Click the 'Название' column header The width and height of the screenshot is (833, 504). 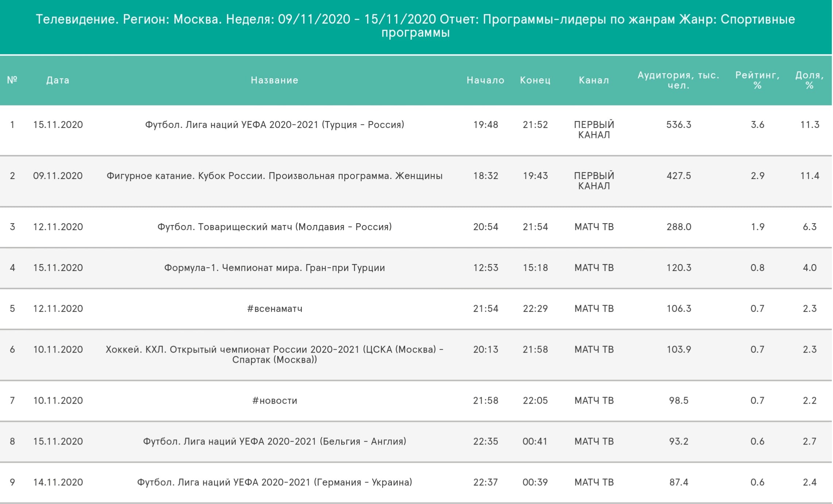[x=274, y=80]
